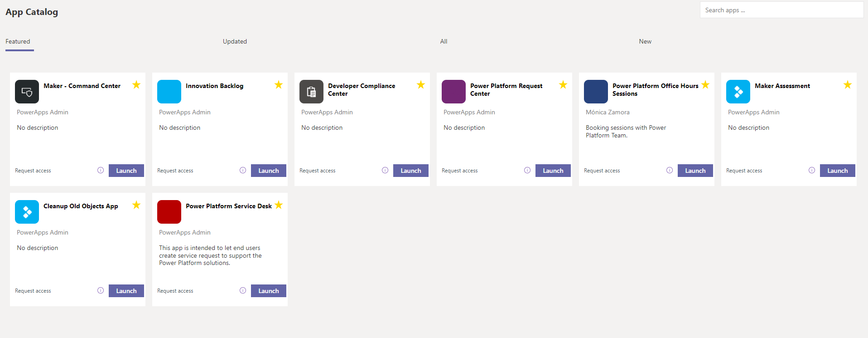
Task: Select the Maker Assessment app icon
Action: point(738,91)
